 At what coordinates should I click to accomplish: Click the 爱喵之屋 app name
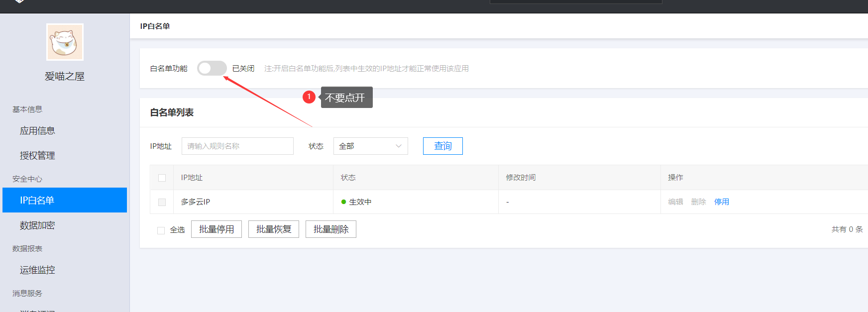click(x=65, y=76)
